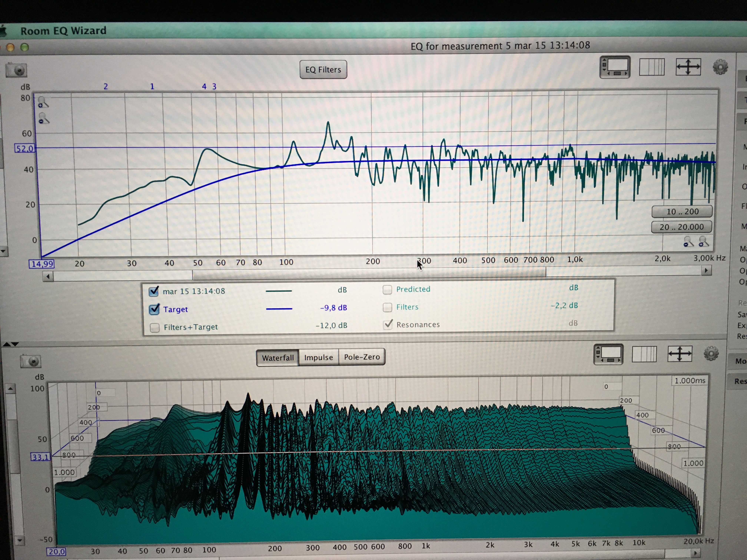This screenshot has width=747, height=560.
Task: Click the upper graph freq axis toggle icon
Action: (652, 67)
